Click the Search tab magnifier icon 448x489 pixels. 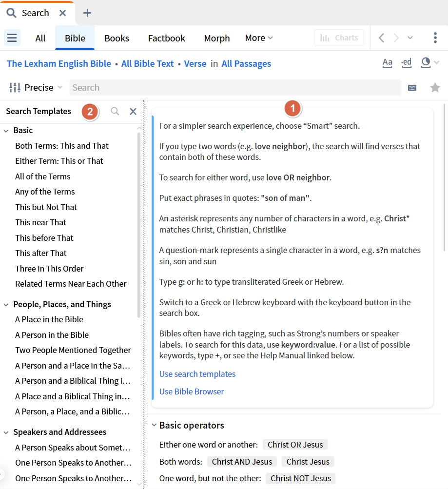click(x=12, y=13)
